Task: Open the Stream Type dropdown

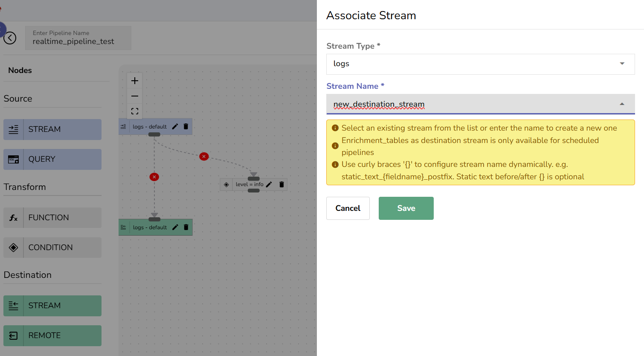Action: 480,64
